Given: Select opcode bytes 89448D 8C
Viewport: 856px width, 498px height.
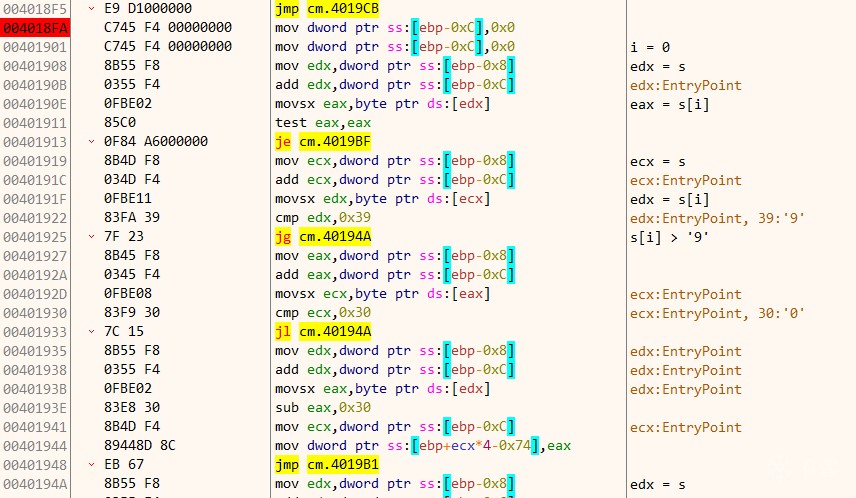Looking at the screenshot, I should [x=140, y=446].
